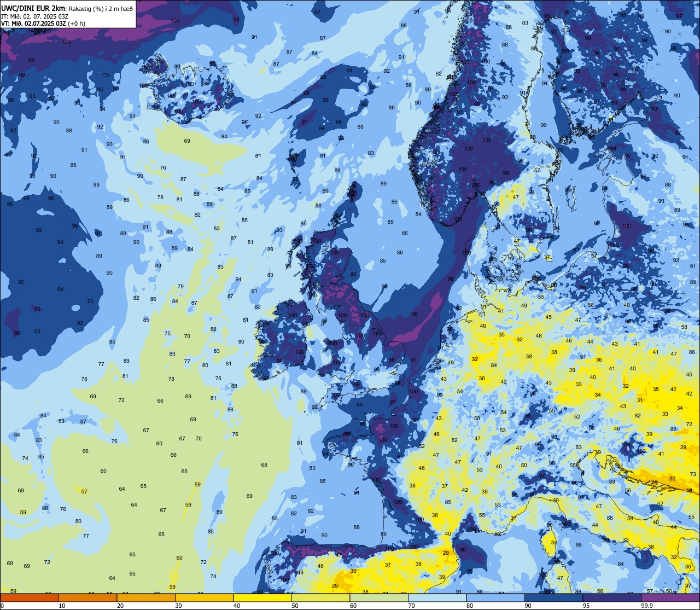Click the '95' legend scale label
Screen dimensions: 700x610
tap(586, 606)
